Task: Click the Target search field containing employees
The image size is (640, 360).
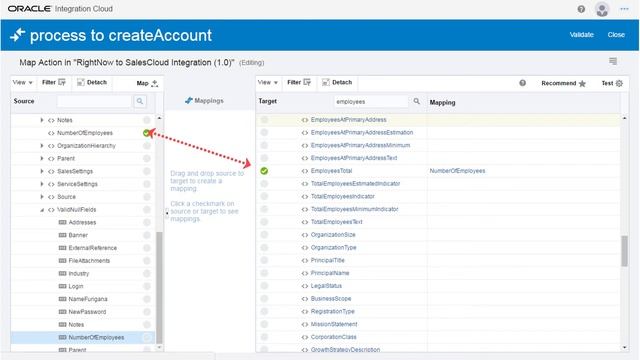Action: click(x=371, y=102)
